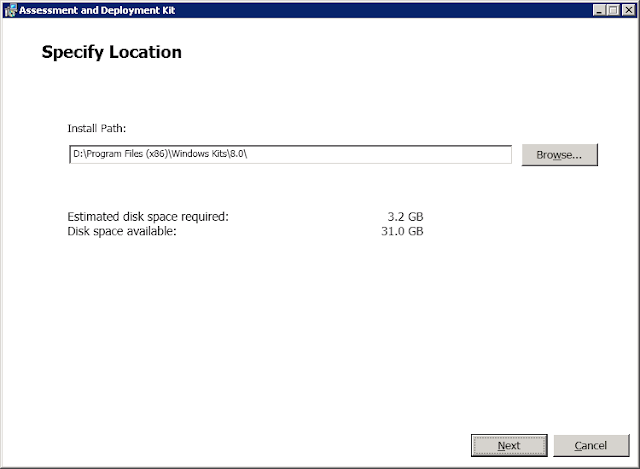Click the Estimated disk space required label

148,217
